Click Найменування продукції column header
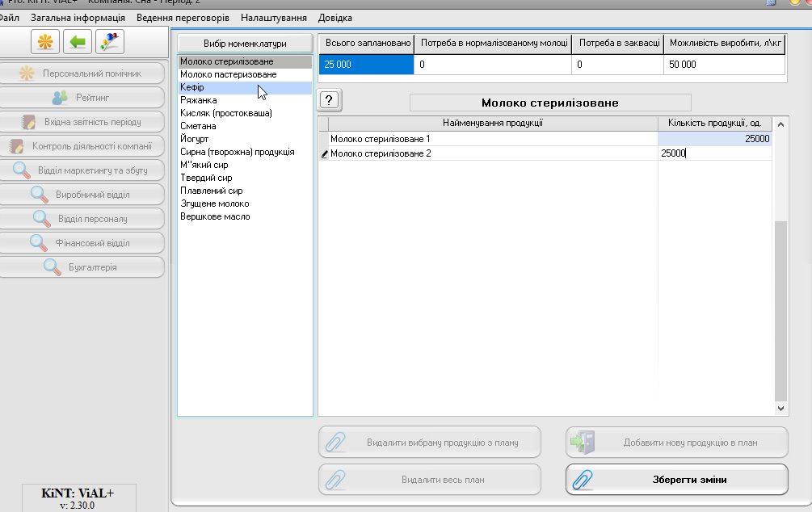Viewport: 812px width, 512px height. point(493,124)
